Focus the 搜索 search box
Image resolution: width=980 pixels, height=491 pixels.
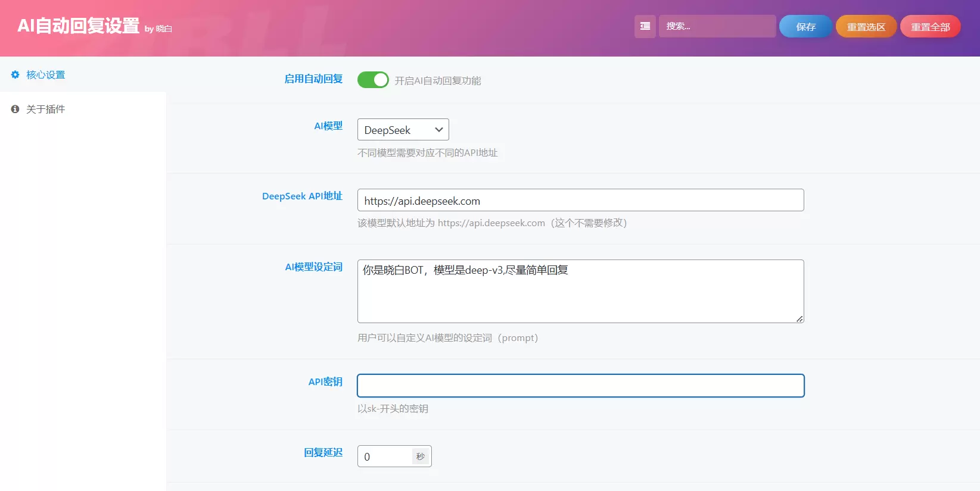coord(717,26)
